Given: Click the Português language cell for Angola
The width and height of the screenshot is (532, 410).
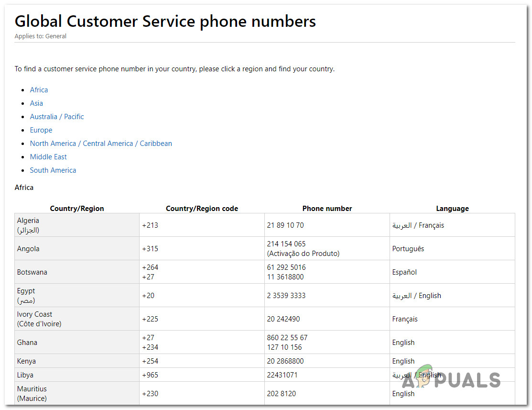Looking at the screenshot, I should tap(408, 249).
